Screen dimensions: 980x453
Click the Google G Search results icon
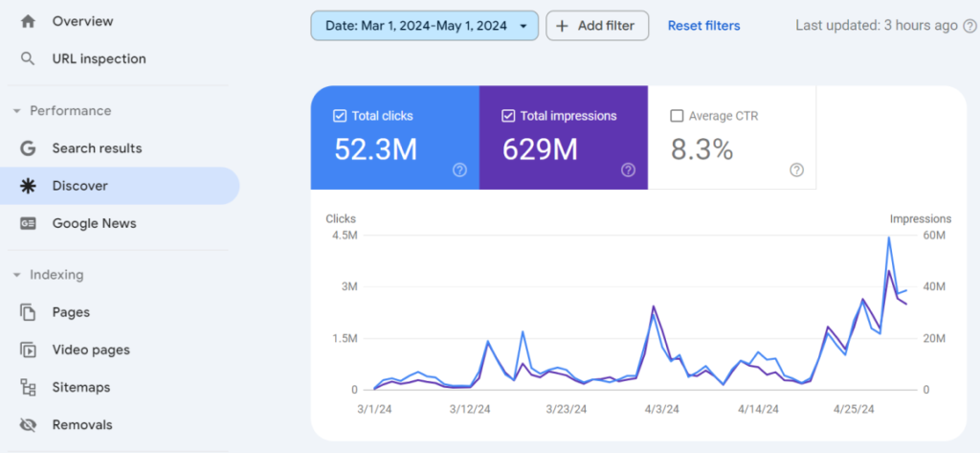(x=28, y=148)
